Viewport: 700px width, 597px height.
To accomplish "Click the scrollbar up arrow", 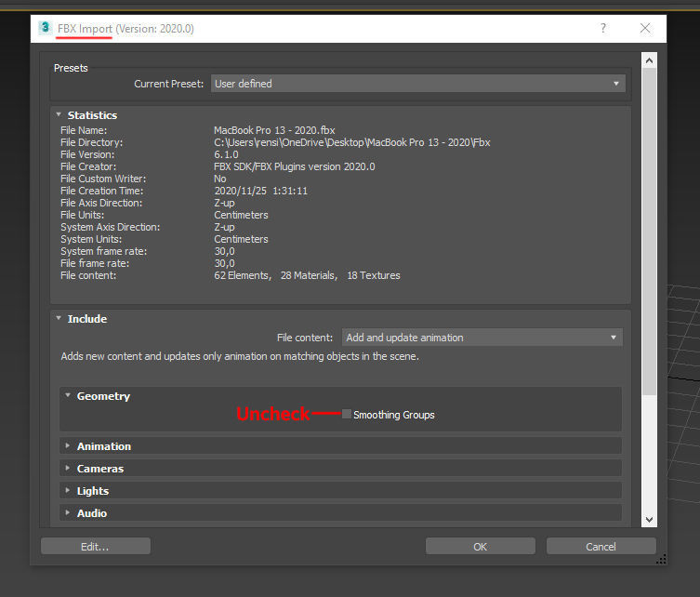I will (649, 60).
